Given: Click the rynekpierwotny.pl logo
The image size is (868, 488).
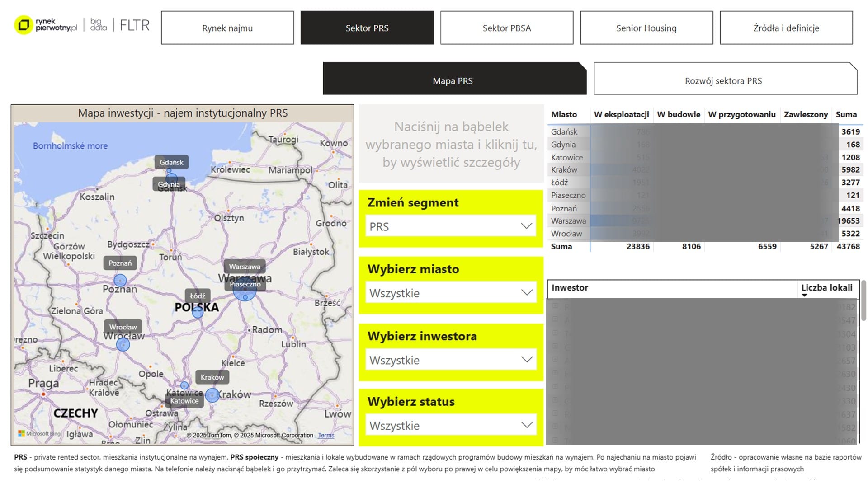Looking at the screenshot, I should (x=46, y=25).
